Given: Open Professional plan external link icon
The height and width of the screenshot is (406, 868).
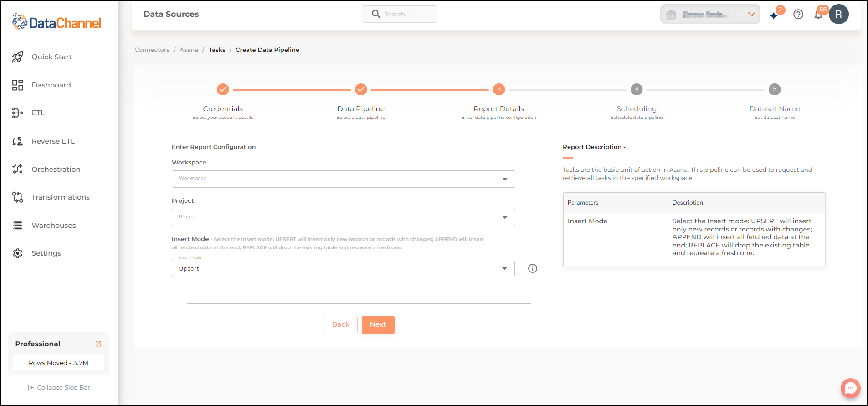Looking at the screenshot, I should click(98, 344).
